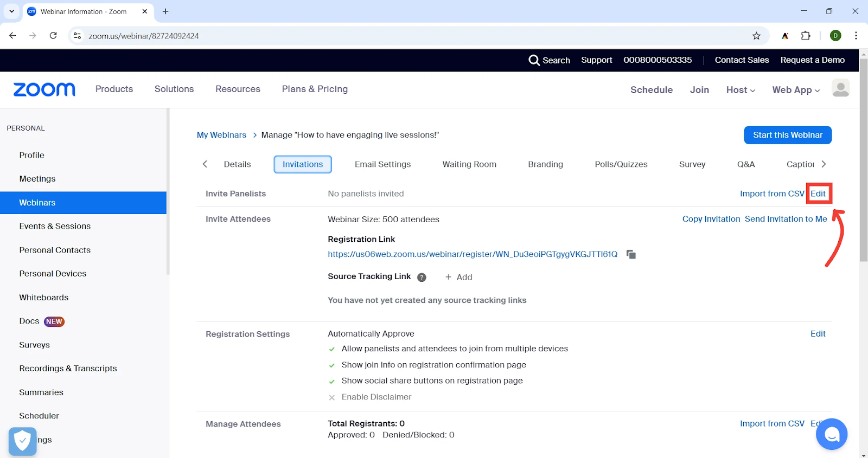Expand the Web App dropdown
Viewport: 868px width, 458px height.
pos(796,90)
